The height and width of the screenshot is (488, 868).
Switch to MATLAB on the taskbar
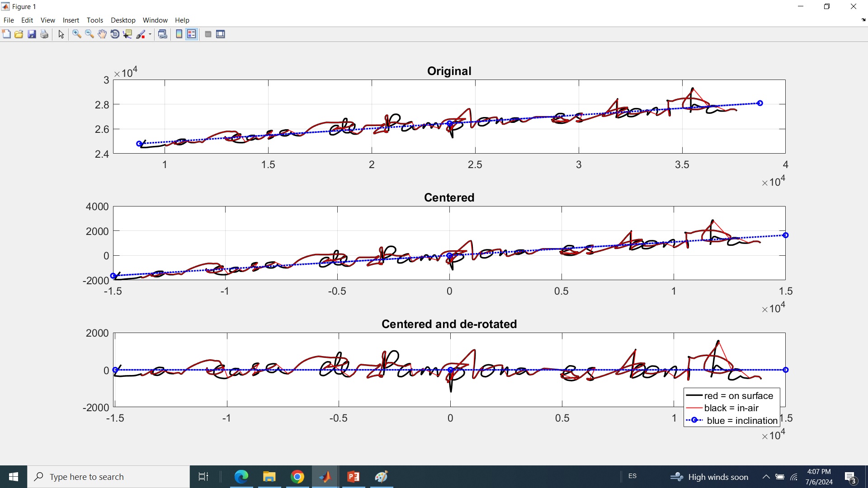[x=325, y=477]
